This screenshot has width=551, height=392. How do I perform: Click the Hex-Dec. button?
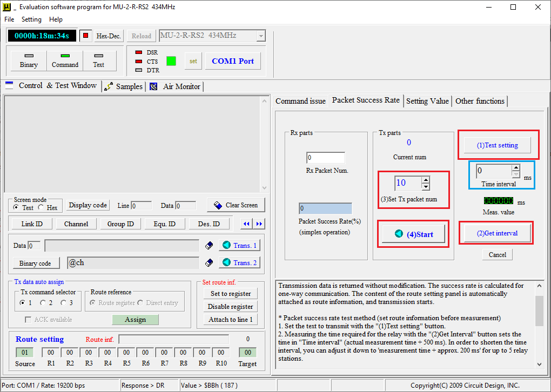click(x=109, y=36)
